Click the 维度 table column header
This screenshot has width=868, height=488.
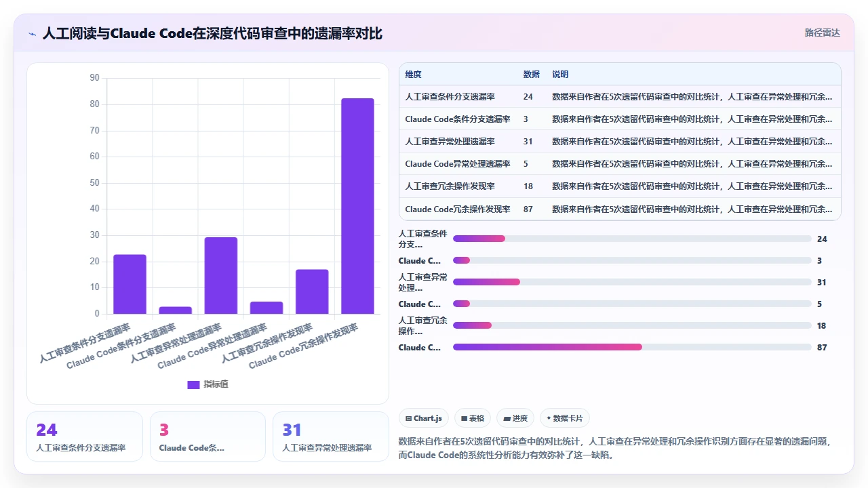413,75
